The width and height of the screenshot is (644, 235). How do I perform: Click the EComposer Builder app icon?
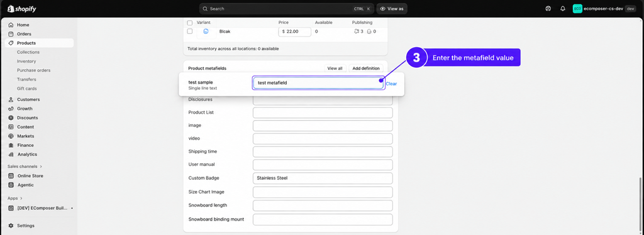tap(11, 209)
